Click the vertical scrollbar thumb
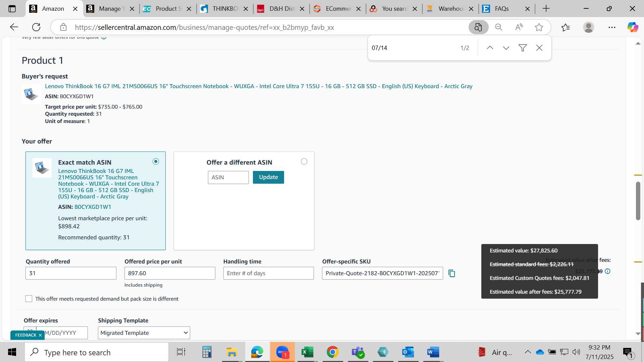The image size is (644, 362). [638, 201]
